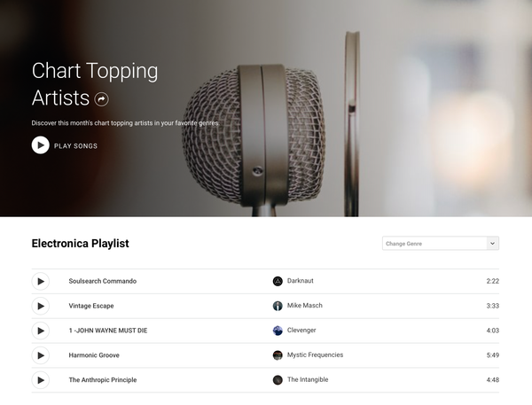
Task: Click the Clevenger artist avatar
Action: click(278, 331)
